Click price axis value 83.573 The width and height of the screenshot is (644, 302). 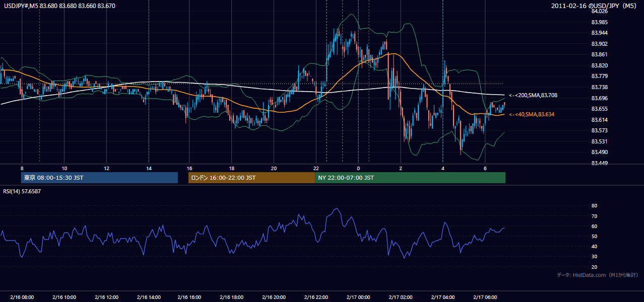point(599,130)
